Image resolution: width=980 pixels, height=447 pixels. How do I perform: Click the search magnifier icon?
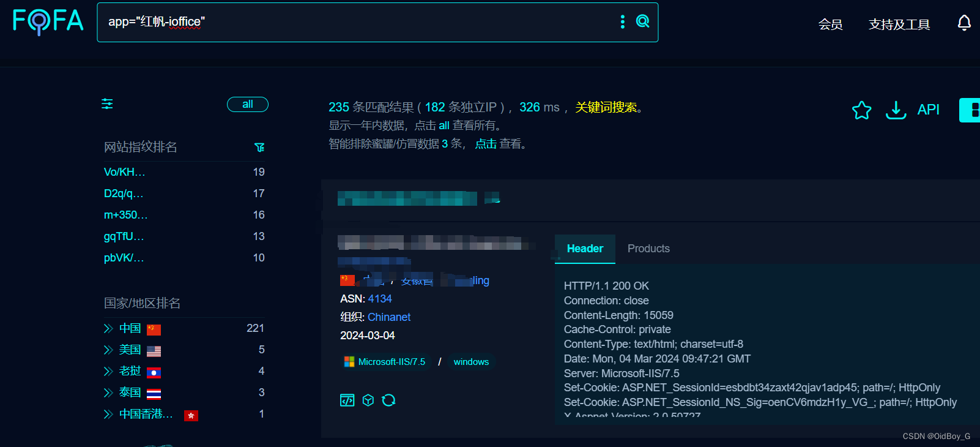pos(642,21)
